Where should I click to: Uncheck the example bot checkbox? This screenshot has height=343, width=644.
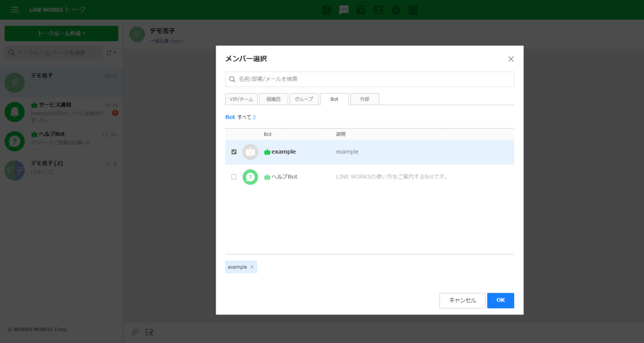234,152
